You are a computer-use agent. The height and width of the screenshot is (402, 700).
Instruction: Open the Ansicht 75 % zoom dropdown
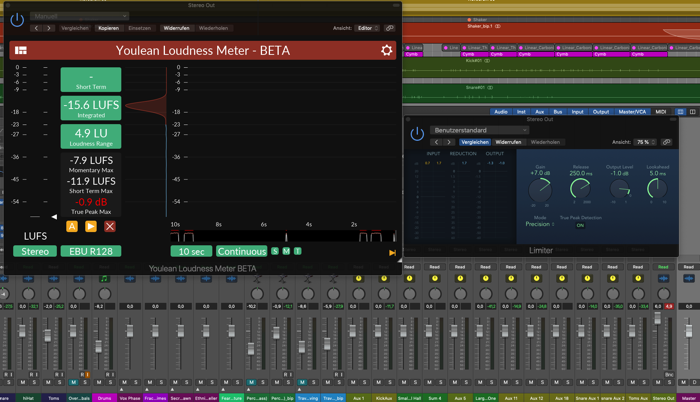pos(646,142)
